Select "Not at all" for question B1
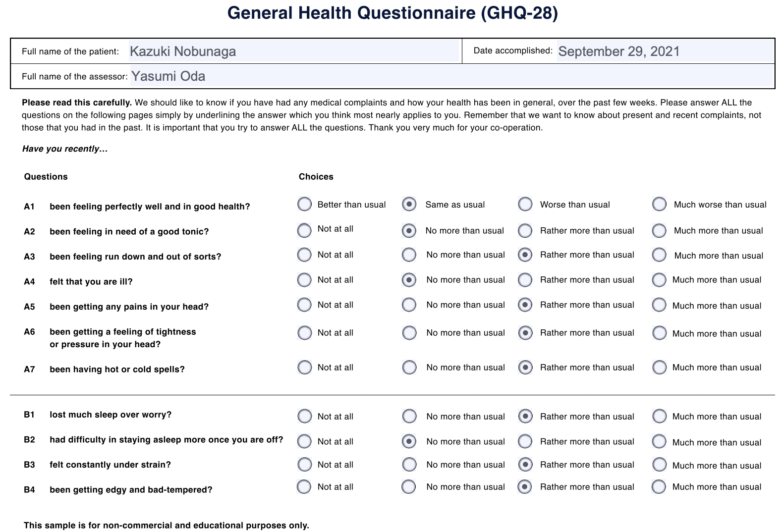 coord(304,417)
